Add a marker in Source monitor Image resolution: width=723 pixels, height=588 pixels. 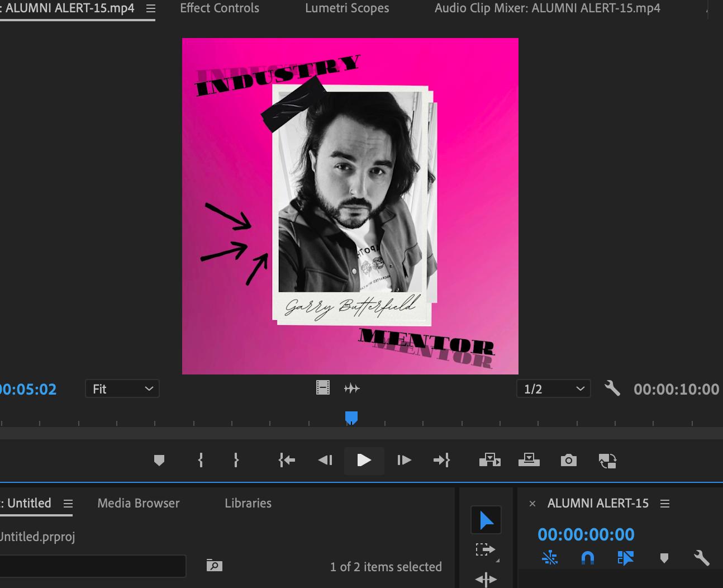pyautogui.click(x=159, y=461)
